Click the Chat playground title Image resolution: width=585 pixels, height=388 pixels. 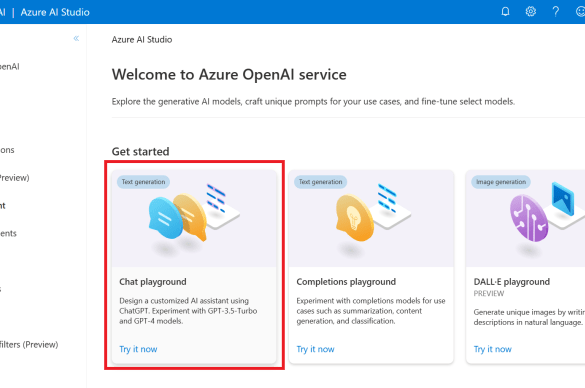[x=153, y=282]
